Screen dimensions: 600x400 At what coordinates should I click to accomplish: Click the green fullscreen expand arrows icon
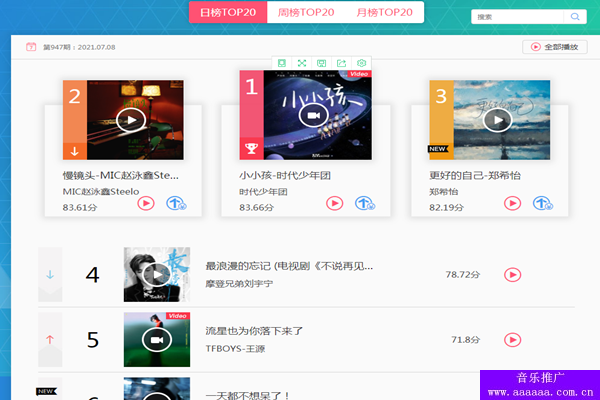point(302,63)
